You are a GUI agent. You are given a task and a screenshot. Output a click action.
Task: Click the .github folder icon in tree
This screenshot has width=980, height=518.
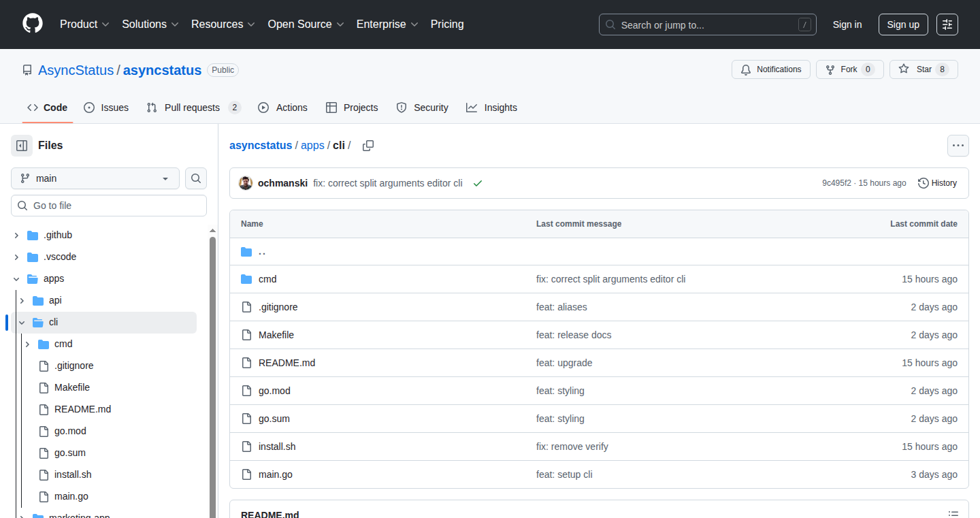[33, 236]
